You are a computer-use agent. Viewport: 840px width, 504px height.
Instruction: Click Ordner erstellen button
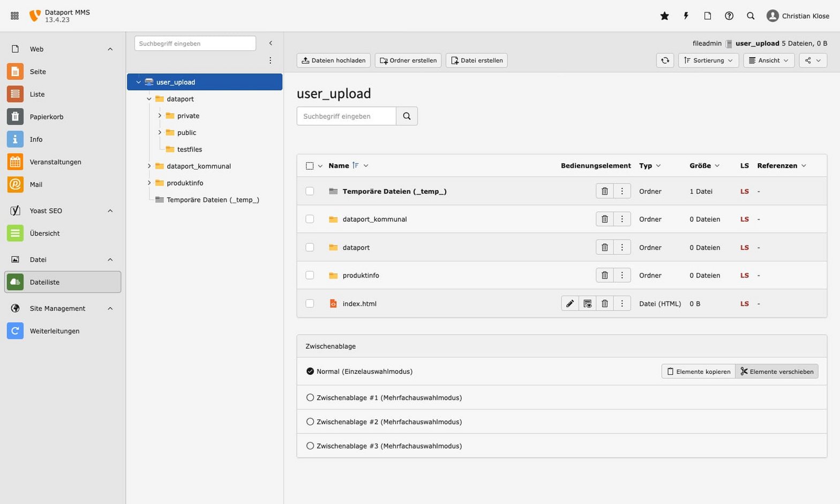pyautogui.click(x=408, y=61)
